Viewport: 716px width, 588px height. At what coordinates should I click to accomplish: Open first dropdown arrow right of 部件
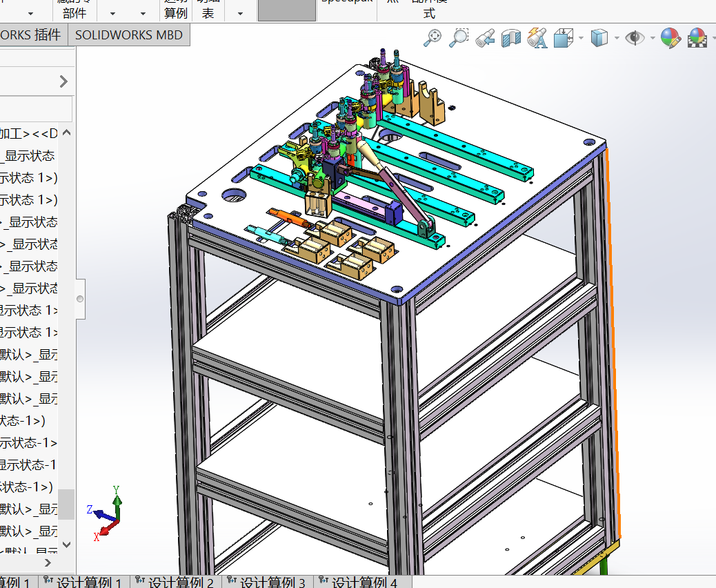112,14
